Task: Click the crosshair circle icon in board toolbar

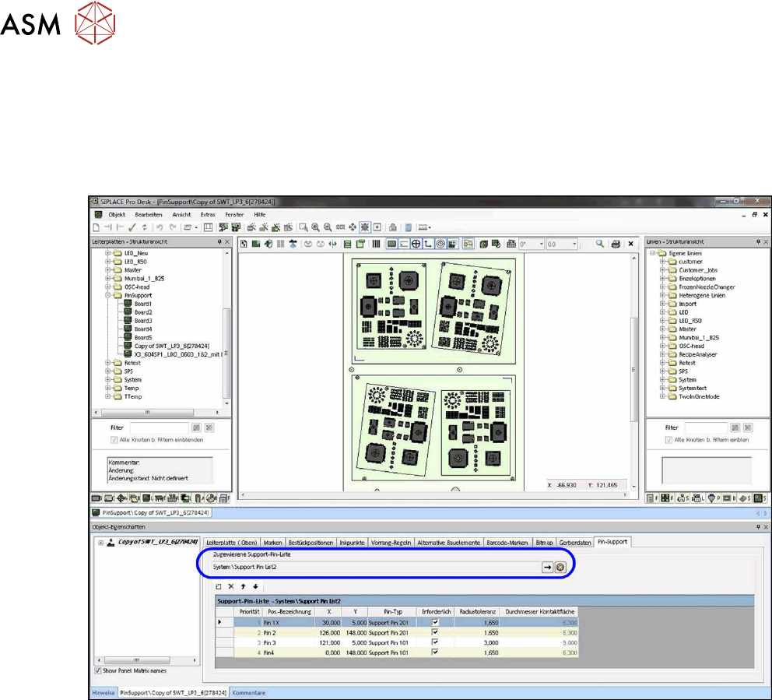Action: click(416, 244)
